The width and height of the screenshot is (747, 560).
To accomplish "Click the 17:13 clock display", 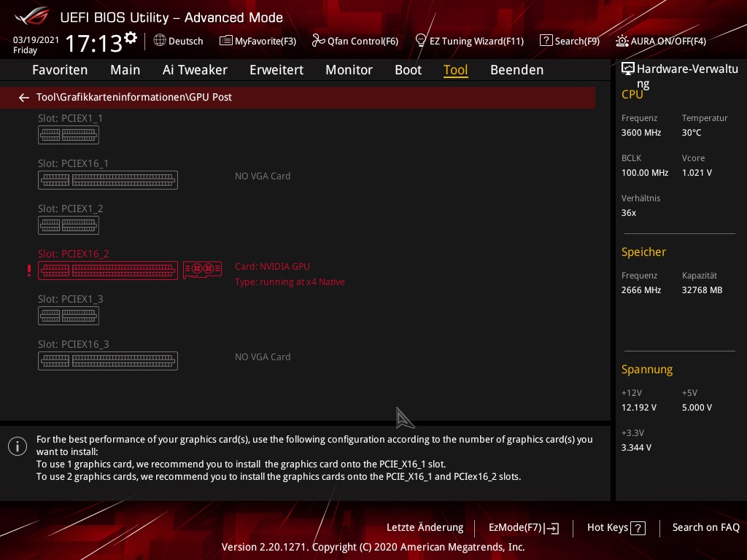I will click(x=94, y=43).
